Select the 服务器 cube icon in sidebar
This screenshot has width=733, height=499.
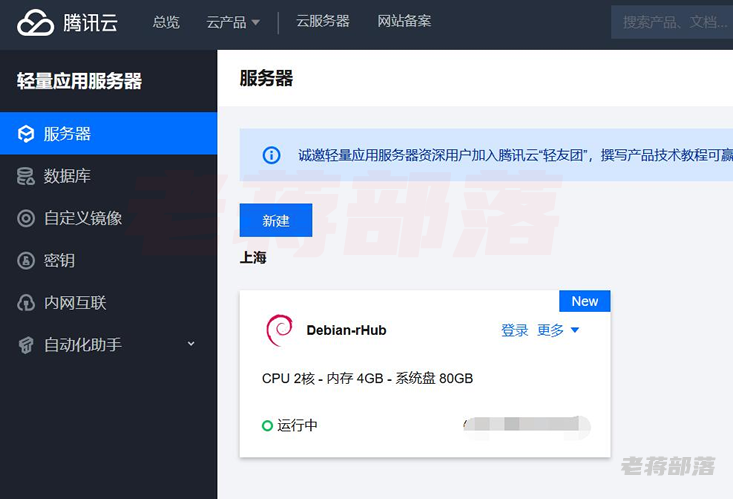pyautogui.click(x=26, y=134)
